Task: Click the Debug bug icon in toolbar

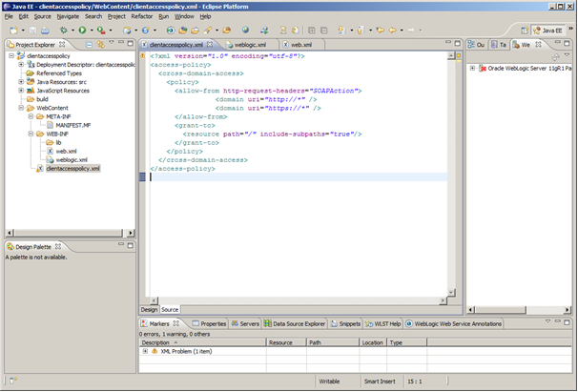Action: click(x=65, y=31)
